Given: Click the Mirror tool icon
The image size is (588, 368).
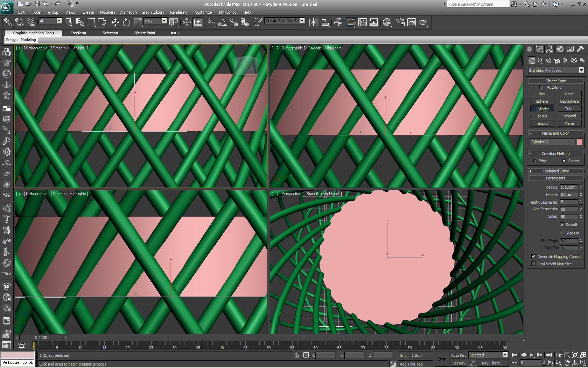Looking at the screenshot, I should pos(314,22).
